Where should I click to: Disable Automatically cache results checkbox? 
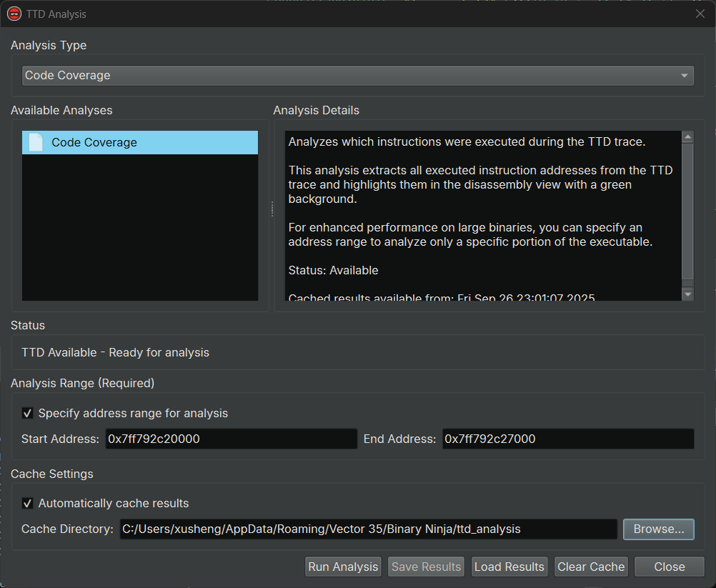[28, 503]
